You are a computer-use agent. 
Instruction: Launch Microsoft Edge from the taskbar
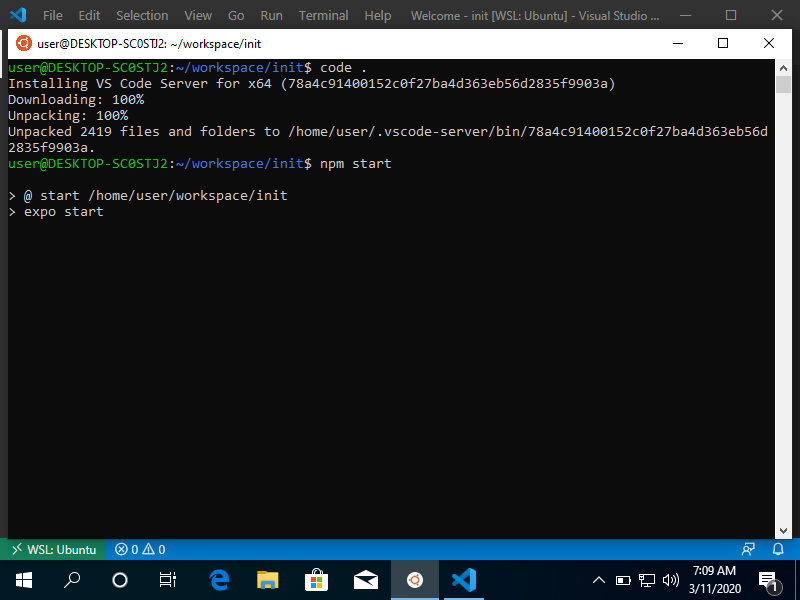click(219, 580)
